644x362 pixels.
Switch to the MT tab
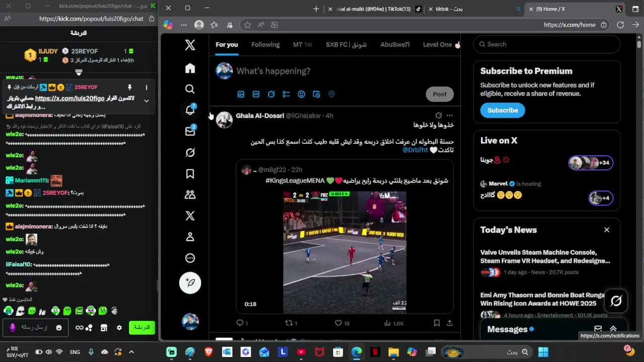(x=302, y=45)
